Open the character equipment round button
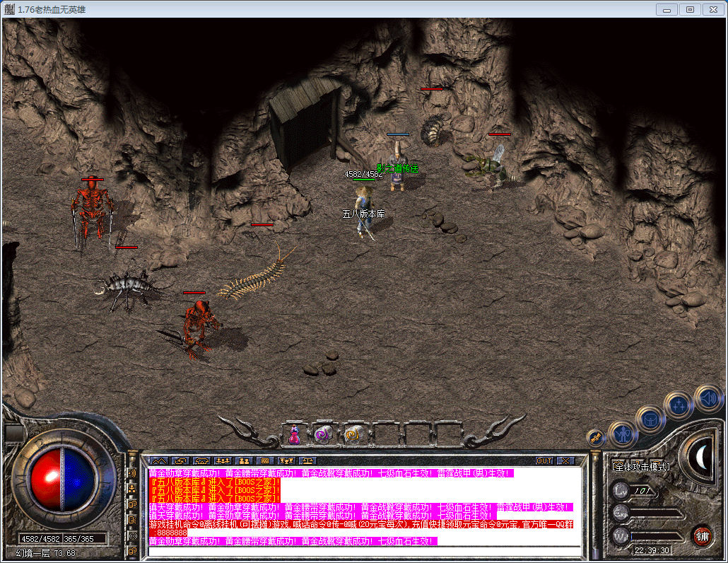 [622, 434]
